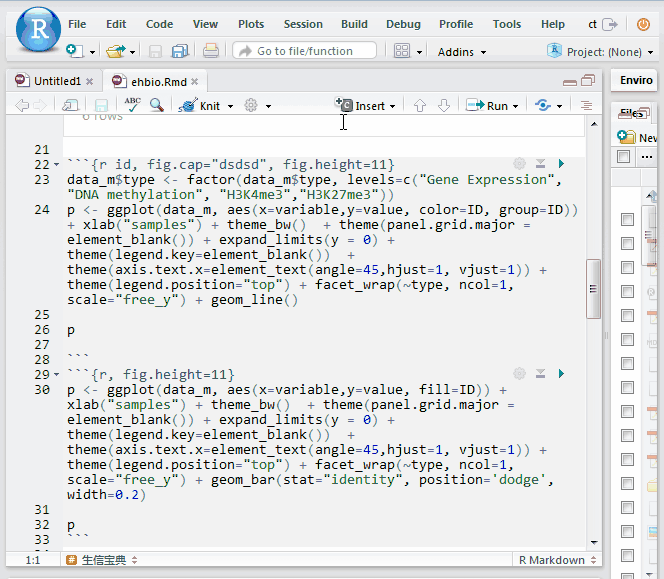Toggle the document outline icon
The image size is (664, 579).
pos(586,105)
